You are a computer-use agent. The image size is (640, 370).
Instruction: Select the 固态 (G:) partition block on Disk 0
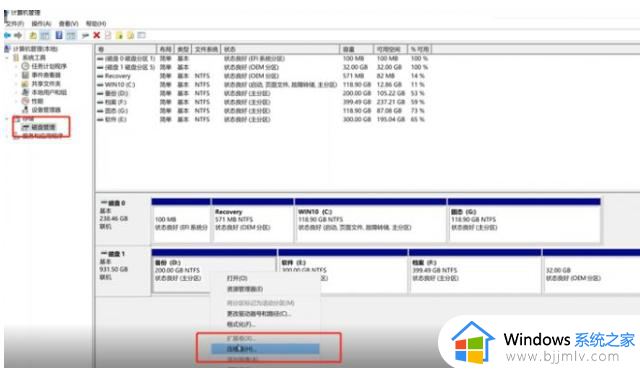click(524, 220)
